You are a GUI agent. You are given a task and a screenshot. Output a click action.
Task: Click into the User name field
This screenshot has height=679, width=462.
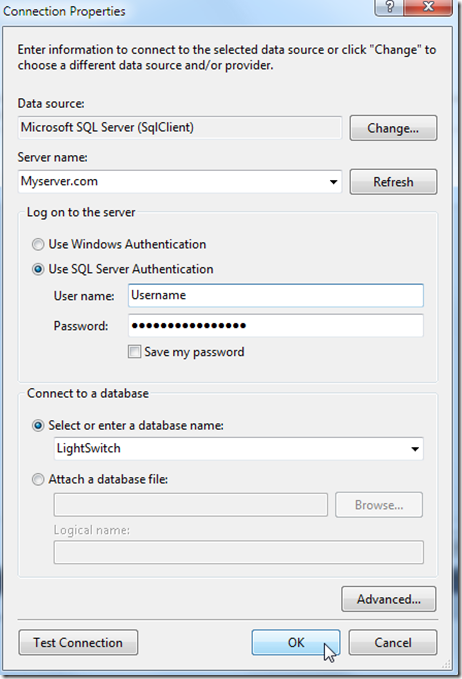coord(276,295)
